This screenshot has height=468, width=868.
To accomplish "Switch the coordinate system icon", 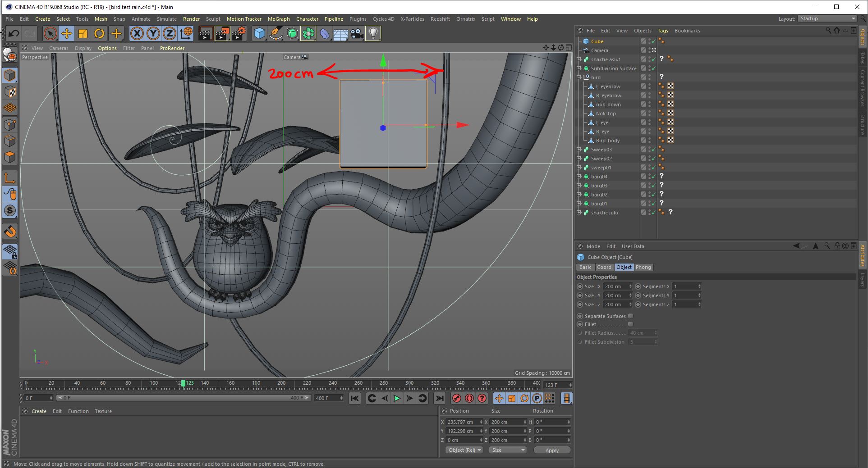I will coord(186,33).
